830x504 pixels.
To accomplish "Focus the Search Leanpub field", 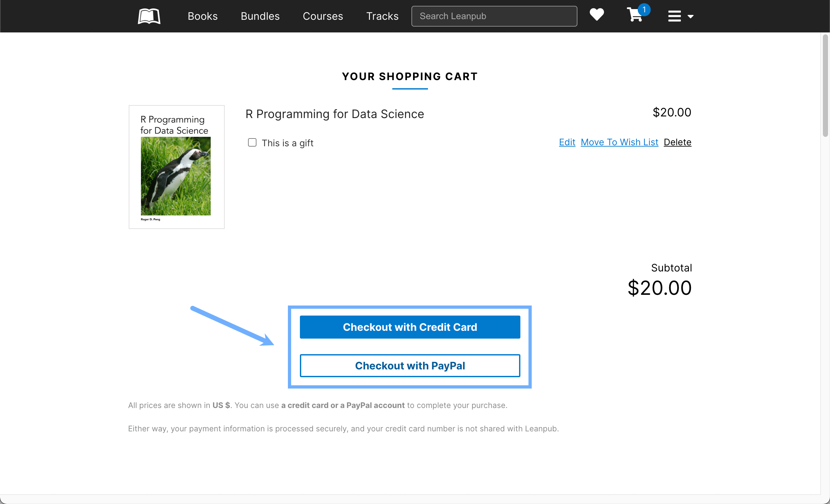I will 494,16.
